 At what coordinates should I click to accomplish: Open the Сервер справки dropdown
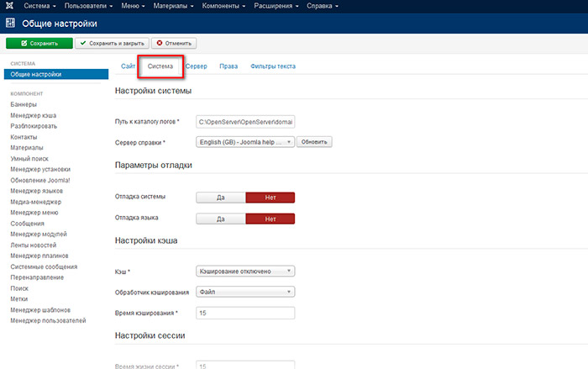point(244,142)
